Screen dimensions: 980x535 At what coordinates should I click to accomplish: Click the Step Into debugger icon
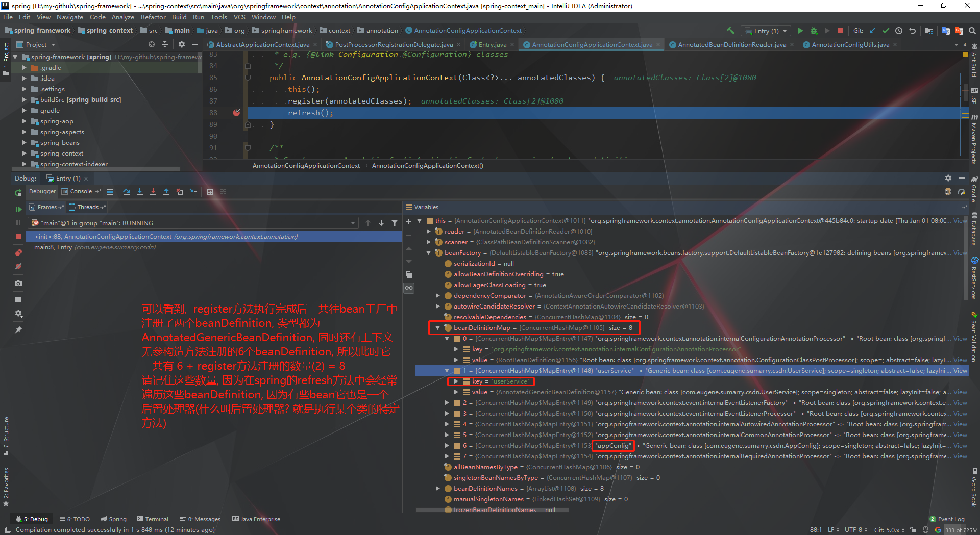(140, 192)
